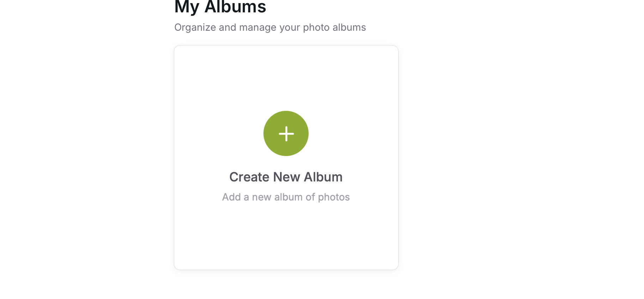Select the circular add-album icon
Screen dimensions: 644x299
(x=286, y=133)
